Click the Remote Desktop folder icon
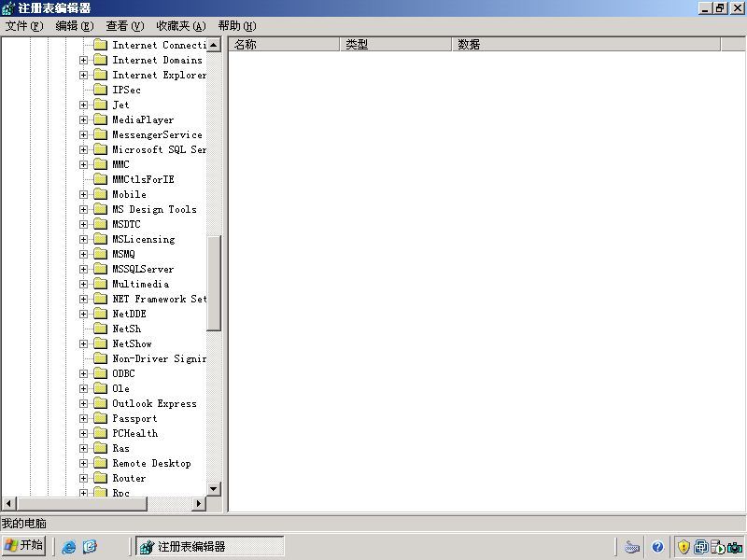 coord(100,463)
